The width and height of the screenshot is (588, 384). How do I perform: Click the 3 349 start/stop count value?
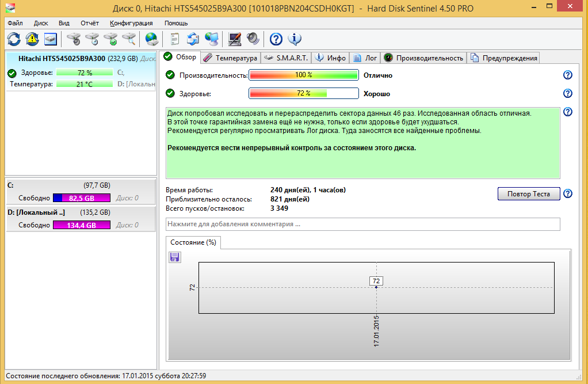tap(280, 208)
